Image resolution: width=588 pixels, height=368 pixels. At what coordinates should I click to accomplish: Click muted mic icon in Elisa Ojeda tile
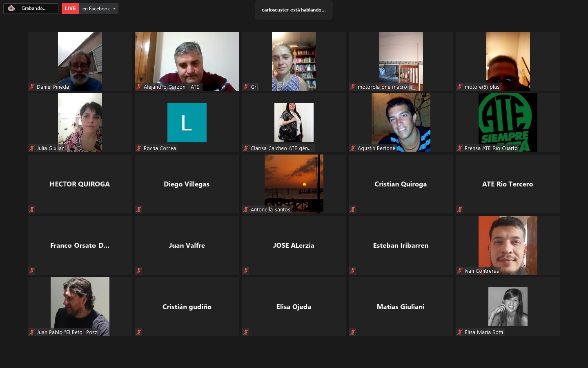tap(246, 332)
